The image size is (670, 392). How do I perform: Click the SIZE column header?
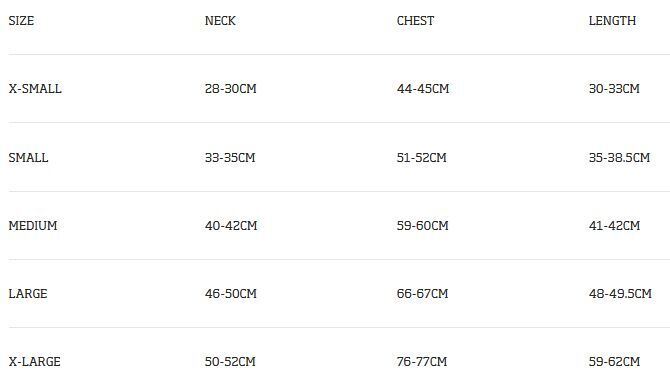[21, 21]
